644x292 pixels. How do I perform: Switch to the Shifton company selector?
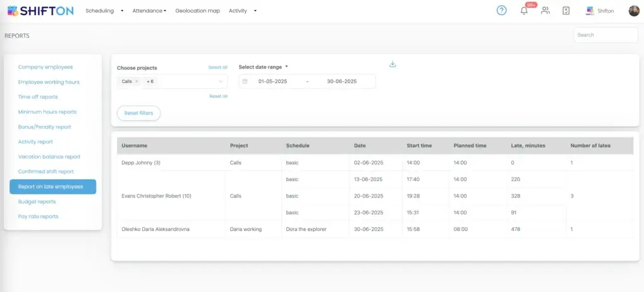click(600, 11)
